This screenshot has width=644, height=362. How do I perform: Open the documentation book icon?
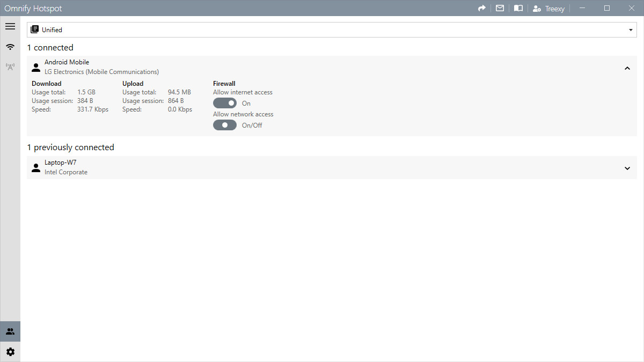(518, 8)
